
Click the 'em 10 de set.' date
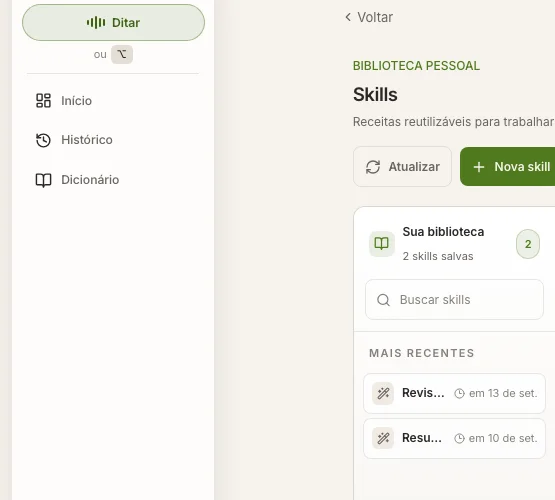point(503,438)
